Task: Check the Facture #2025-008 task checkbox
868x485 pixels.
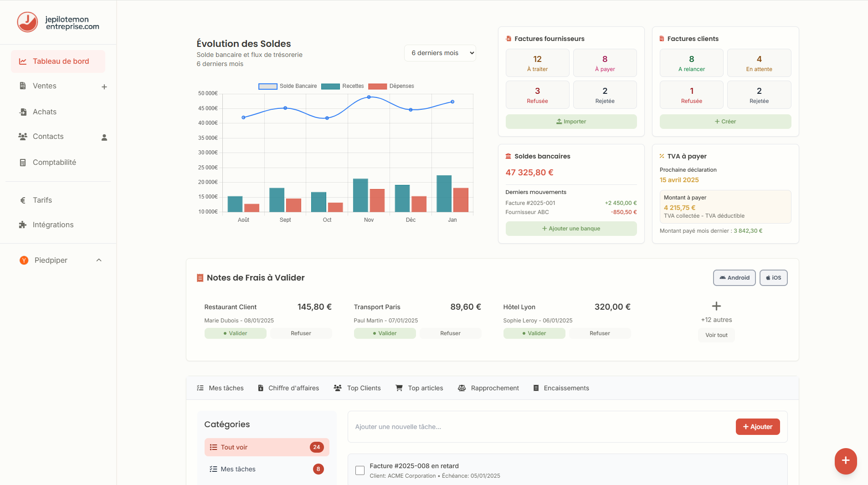Action: pyautogui.click(x=360, y=470)
